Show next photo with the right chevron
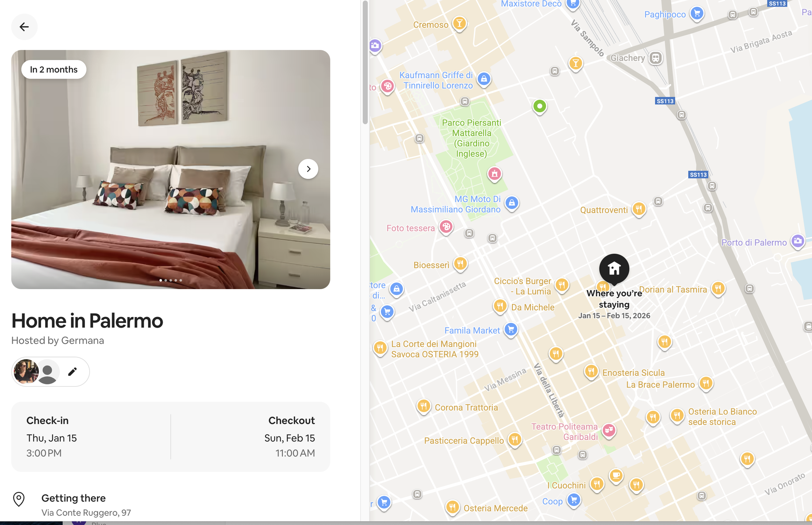Screen dimensions: 812x525 coord(308,169)
